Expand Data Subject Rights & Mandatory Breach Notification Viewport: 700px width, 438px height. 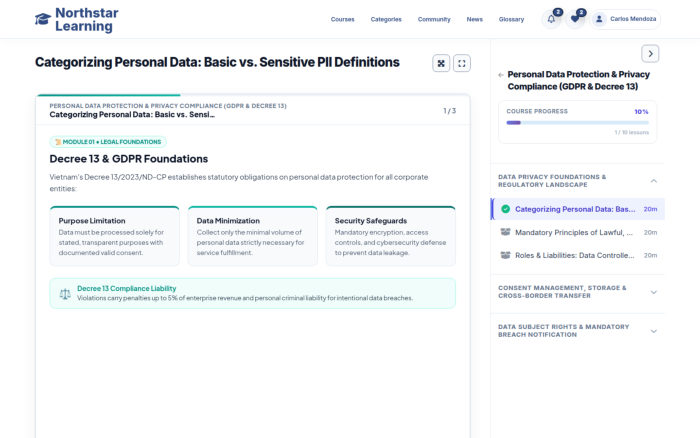click(577, 331)
